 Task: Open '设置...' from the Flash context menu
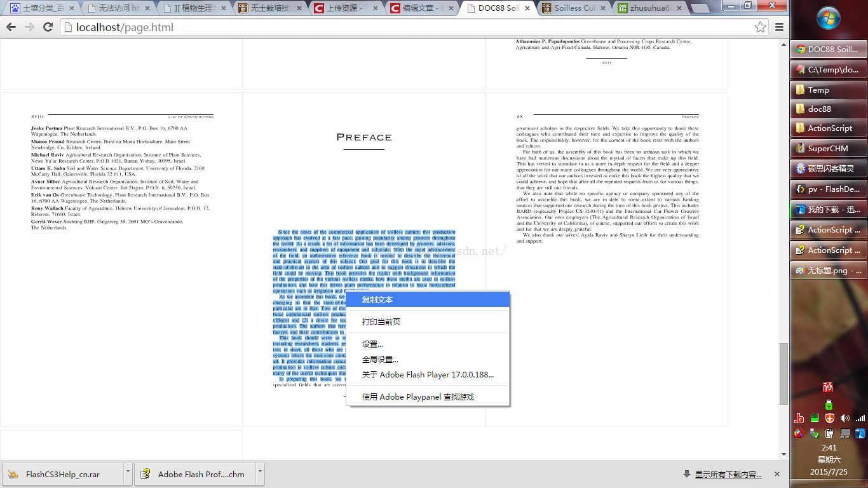(428, 344)
